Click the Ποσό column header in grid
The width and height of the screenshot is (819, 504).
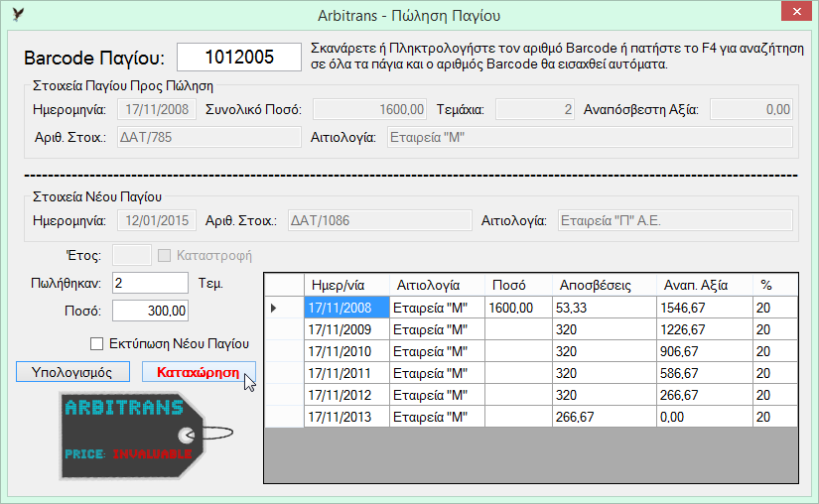[x=518, y=286]
